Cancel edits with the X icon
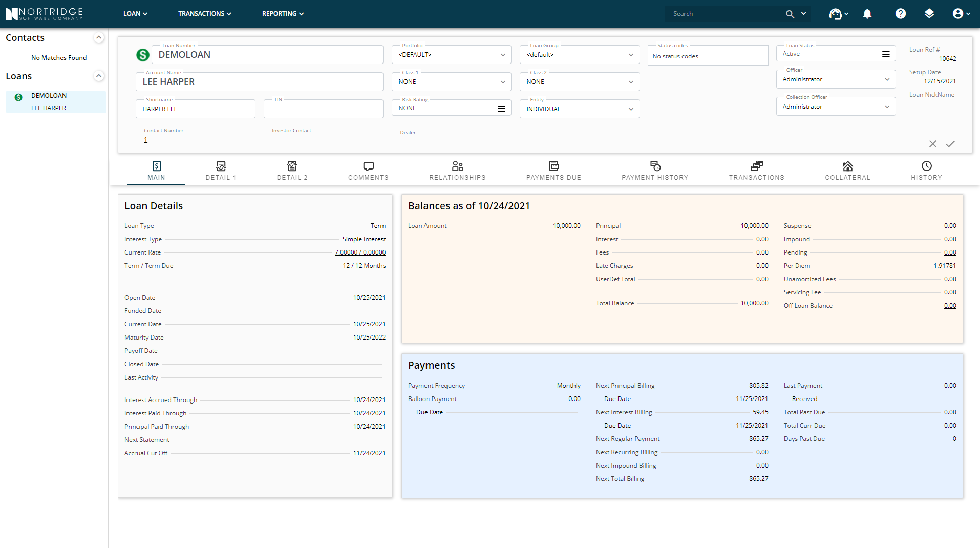This screenshot has height=548, width=980. pos(933,144)
